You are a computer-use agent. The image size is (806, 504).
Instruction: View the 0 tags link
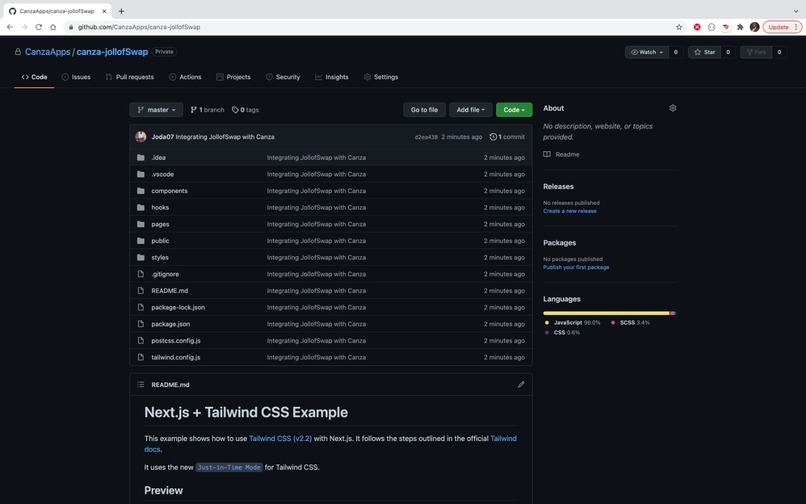coord(245,110)
